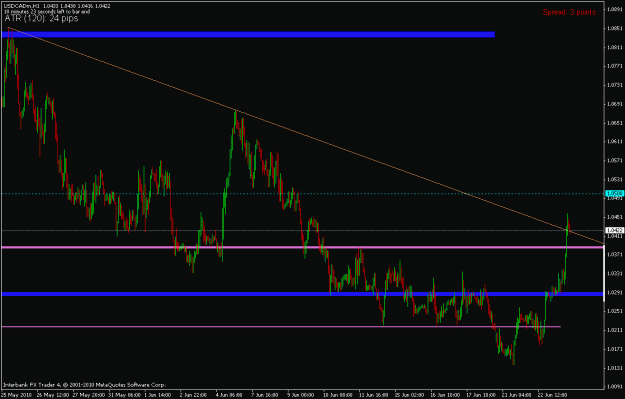The height and width of the screenshot is (399, 625).
Task: Click the red 'Spread: 3 points' label
Action: tap(569, 12)
